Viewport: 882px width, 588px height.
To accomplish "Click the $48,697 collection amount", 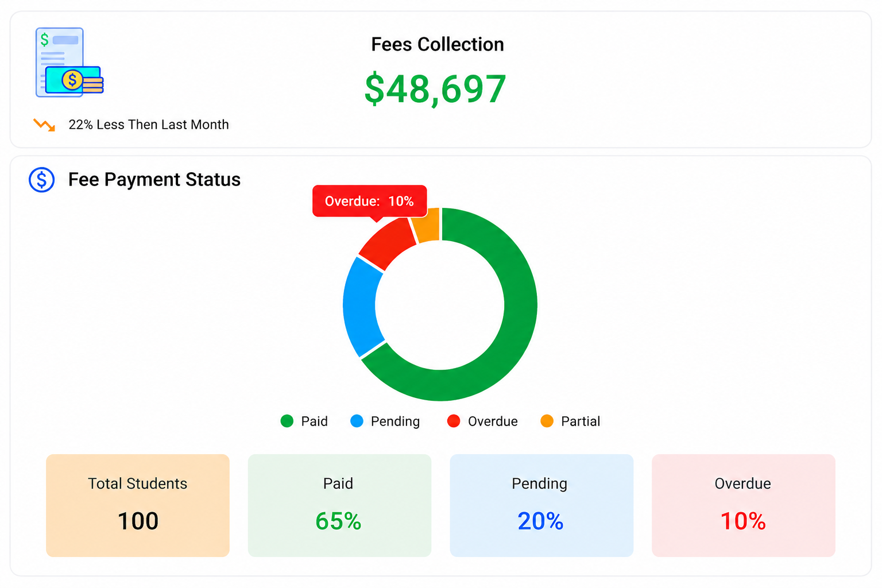I will tap(435, 90).
